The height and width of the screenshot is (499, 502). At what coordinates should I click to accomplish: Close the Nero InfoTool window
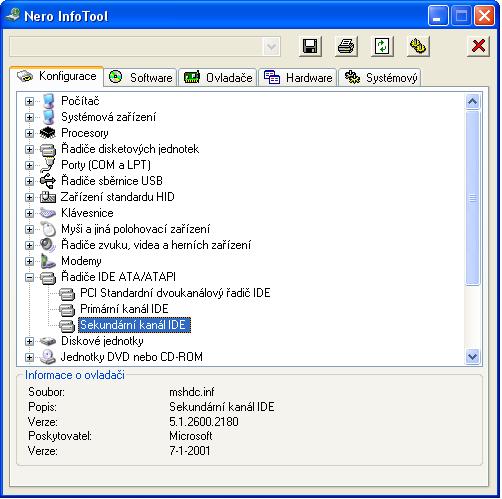[x=484, y=15]
